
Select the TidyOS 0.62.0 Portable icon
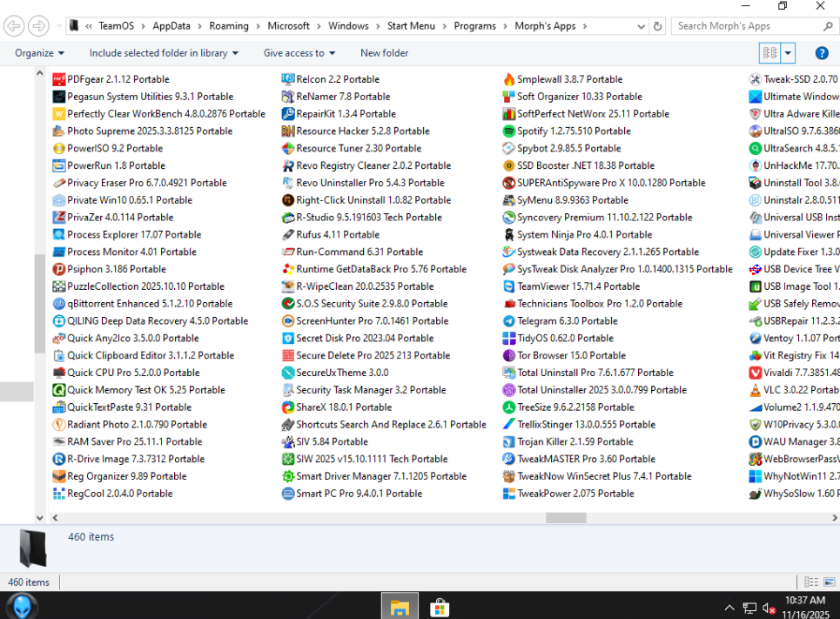pyautogui.click(x=509, y=338)
